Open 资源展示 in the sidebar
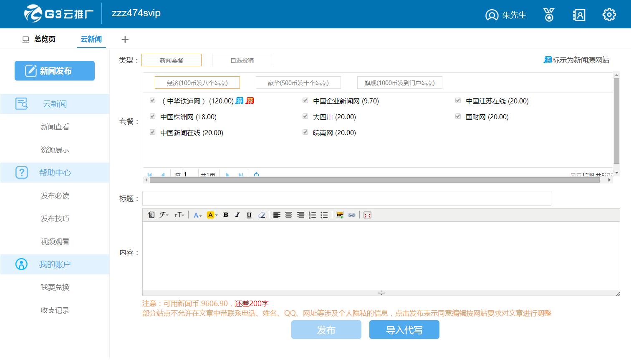Viewport: 631px width, 364px height. coord(55,150)
